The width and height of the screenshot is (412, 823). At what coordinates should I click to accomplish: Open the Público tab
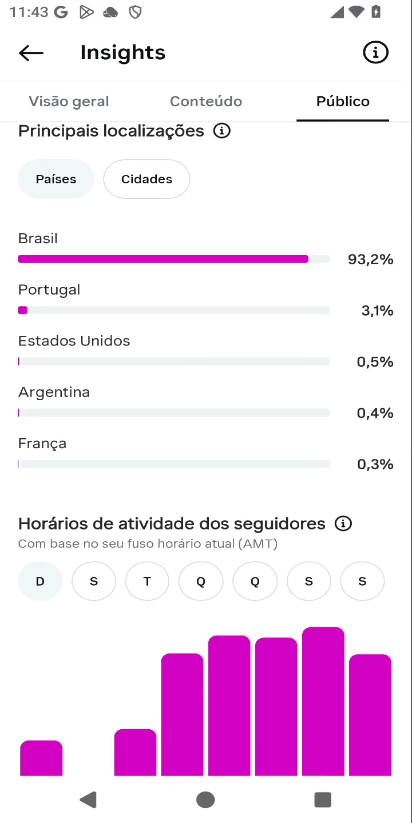pos(343,101)
